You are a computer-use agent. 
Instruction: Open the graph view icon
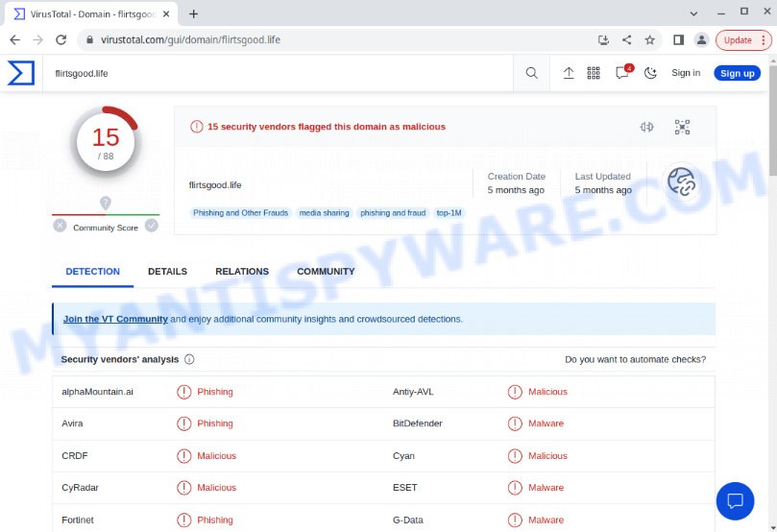pos(682,127)
